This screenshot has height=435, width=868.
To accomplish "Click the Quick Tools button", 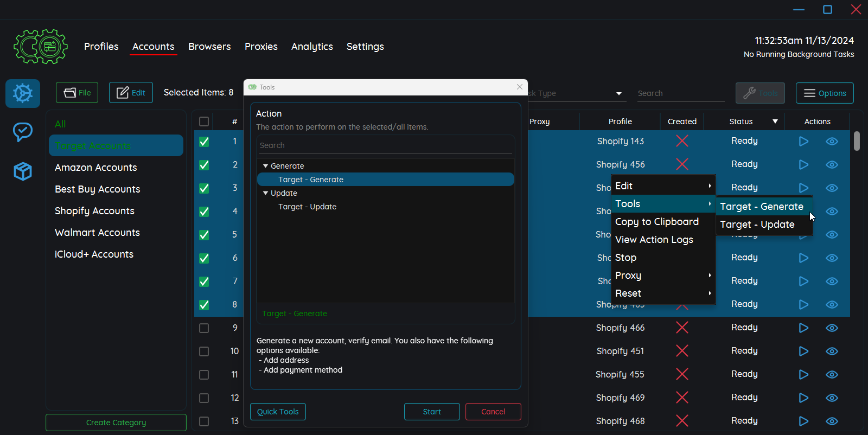I will pyautogui.click(x=278, y=412).
